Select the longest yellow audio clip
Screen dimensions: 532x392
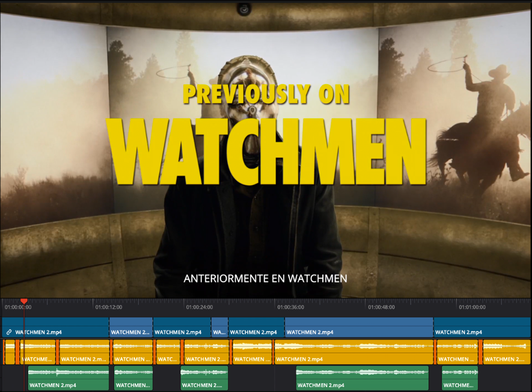(354, 352)
